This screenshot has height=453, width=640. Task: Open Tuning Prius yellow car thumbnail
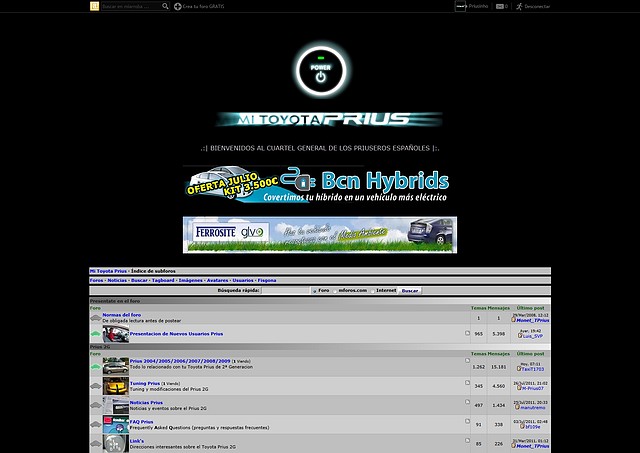(116, 386)
